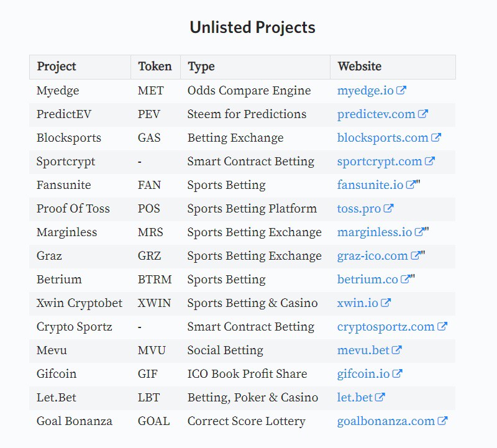The width and height of the screenshot is (497, 448).
Task: Visit the gifcoin.io link
Action: pos(363,373)
